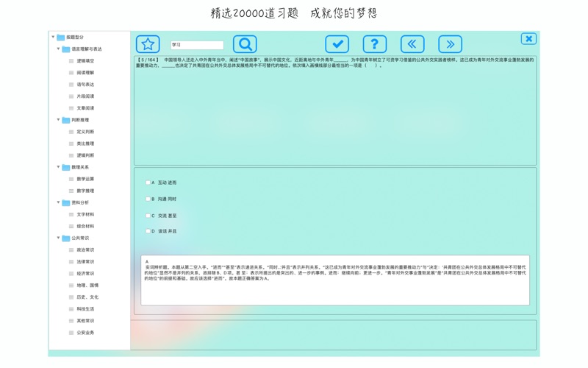The height and width of the screenshot is (368, 588).
Task: Open the 文章阅读 category
Action: pos(85,108)
